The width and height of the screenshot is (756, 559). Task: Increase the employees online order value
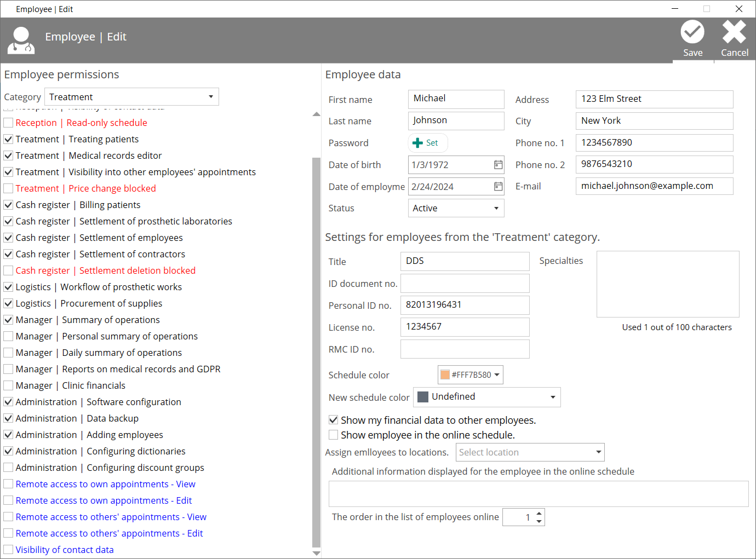[x=539, y=514]
